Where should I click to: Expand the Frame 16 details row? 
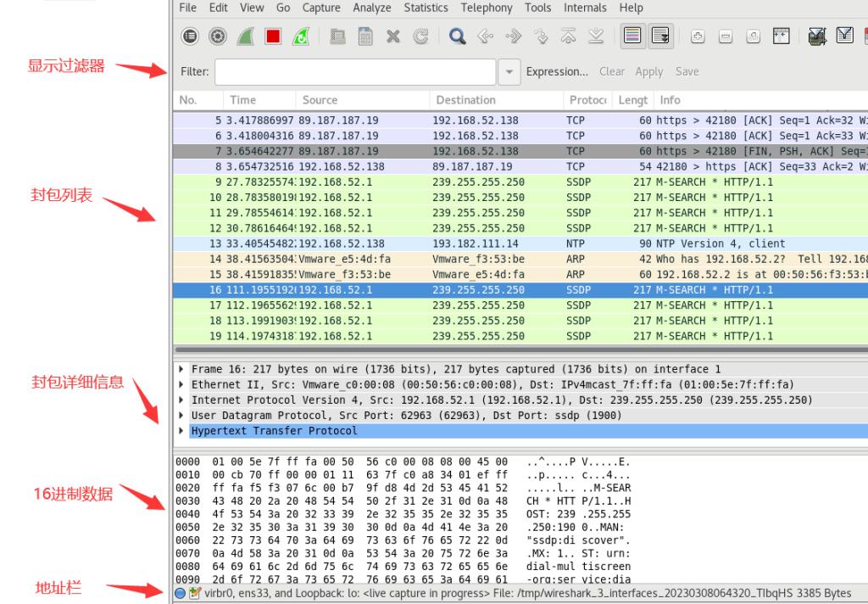click(181, 368)
